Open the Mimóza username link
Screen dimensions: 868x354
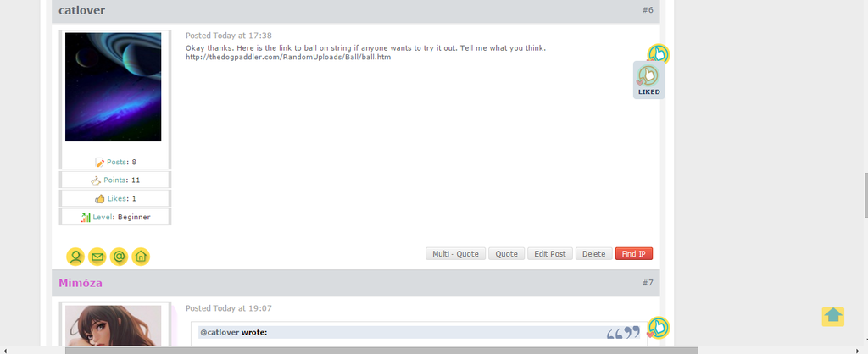pos(81,283)
